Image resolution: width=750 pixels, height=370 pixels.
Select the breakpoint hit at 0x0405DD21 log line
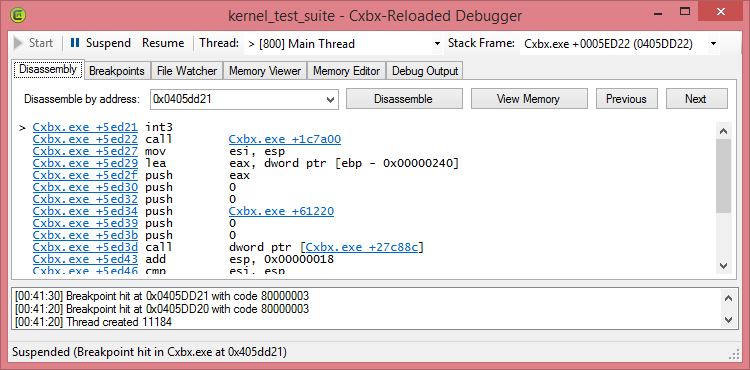(162, 295)
